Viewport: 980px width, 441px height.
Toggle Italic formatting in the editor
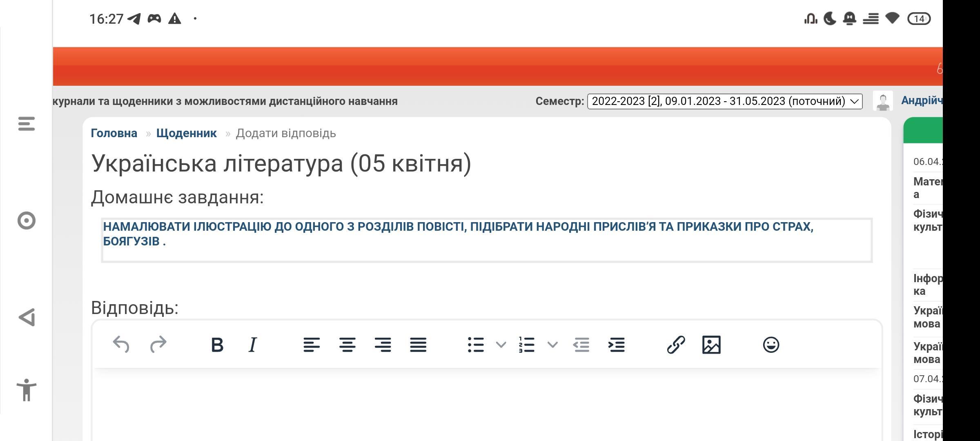pos(253,345)
